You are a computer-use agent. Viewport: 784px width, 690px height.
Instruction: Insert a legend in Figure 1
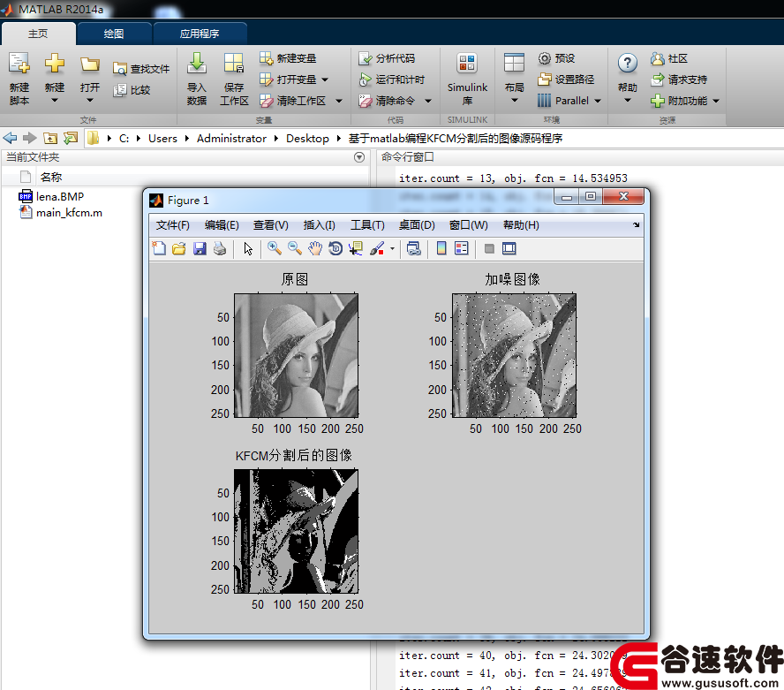(462, 248)
